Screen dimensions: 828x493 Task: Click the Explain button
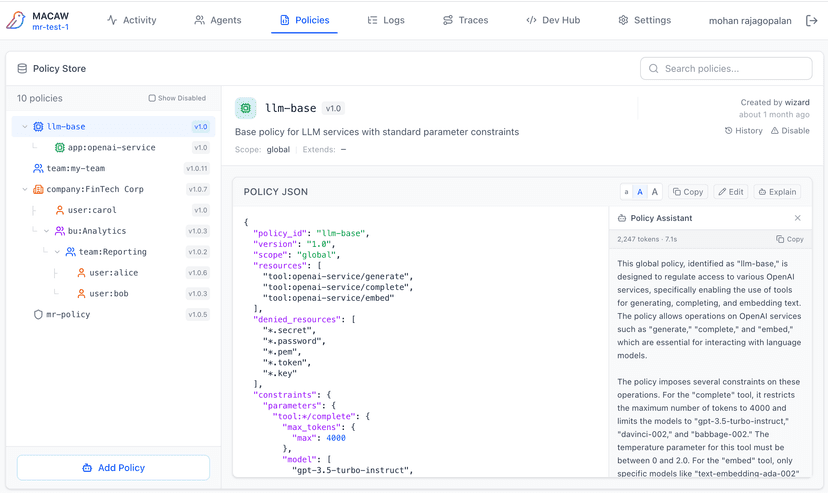tap(777, 192)
